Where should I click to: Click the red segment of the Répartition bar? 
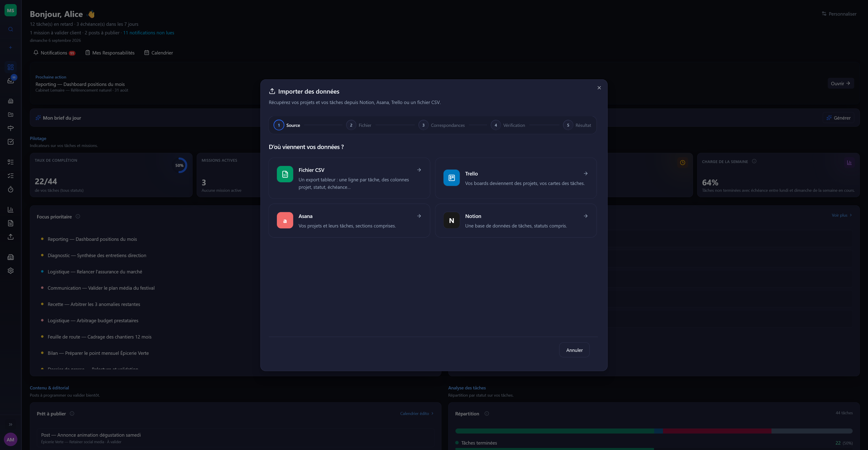point(717,431)
